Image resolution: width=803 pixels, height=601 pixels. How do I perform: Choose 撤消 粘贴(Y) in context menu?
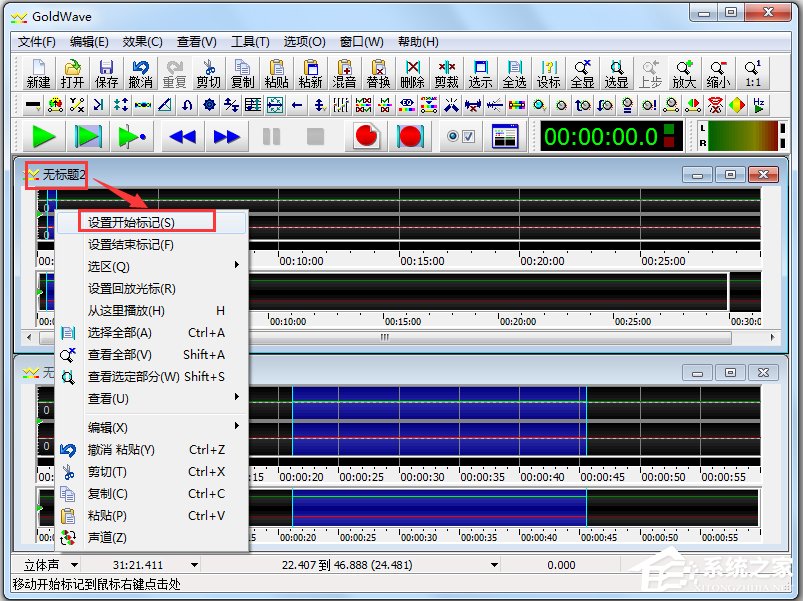tap(153, 449)
